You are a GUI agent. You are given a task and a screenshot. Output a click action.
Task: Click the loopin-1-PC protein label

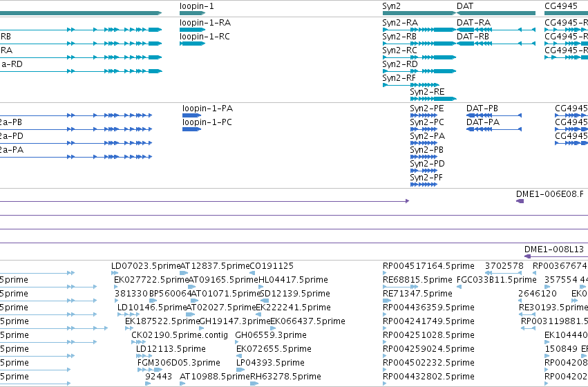(x=207, y=122)
